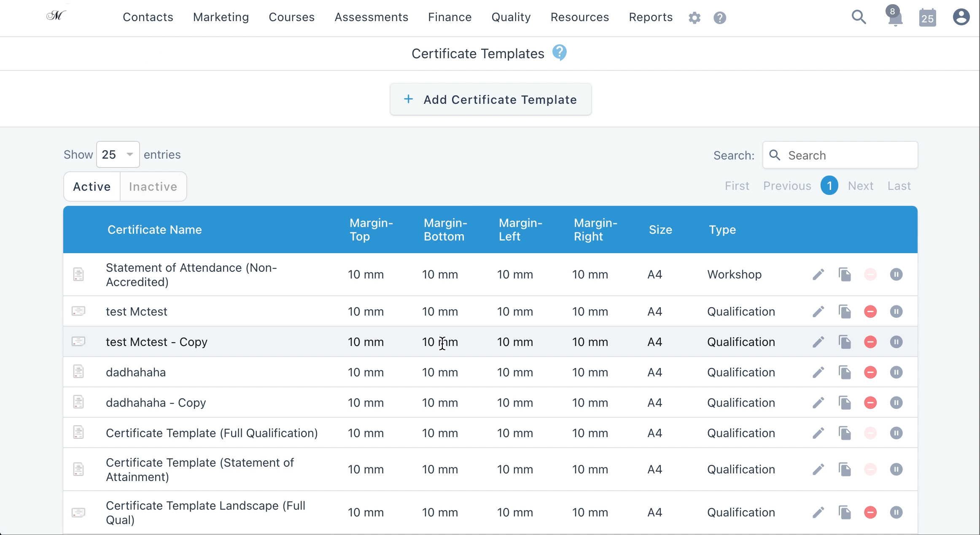The image size is (980, 535).
Task: Open the settings gear in the navigation bar
Action: 694,18
